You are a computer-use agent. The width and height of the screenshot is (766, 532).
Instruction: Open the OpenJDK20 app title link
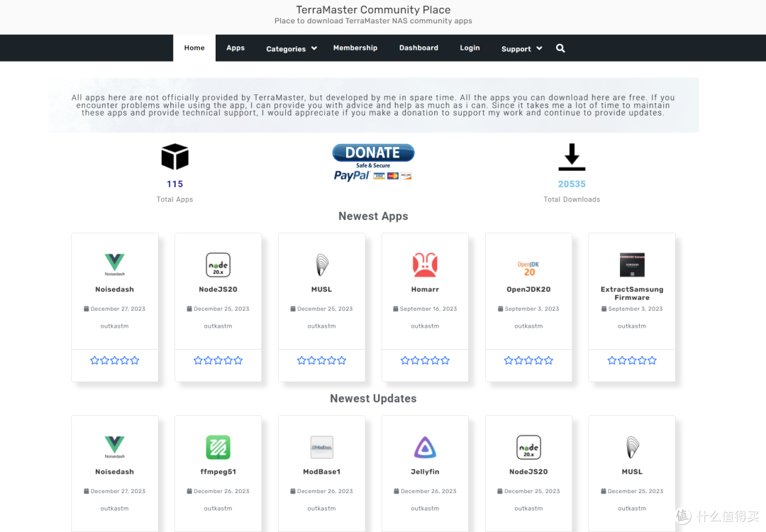point(528,289)
